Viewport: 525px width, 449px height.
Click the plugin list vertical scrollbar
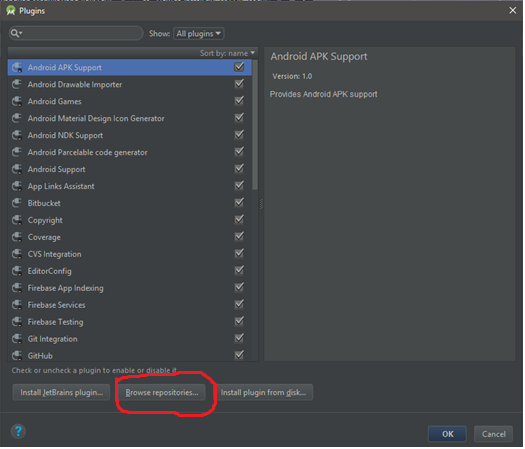click(255, 125)
